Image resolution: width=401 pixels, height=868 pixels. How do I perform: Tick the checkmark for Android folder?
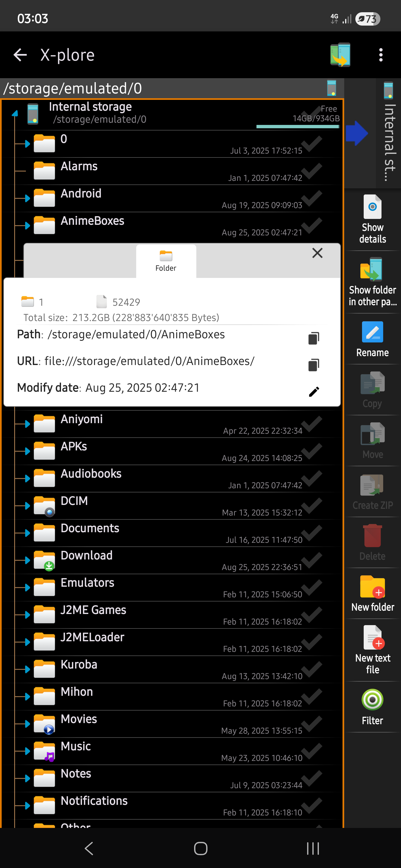pyautogui.click(x=312, y=198)
